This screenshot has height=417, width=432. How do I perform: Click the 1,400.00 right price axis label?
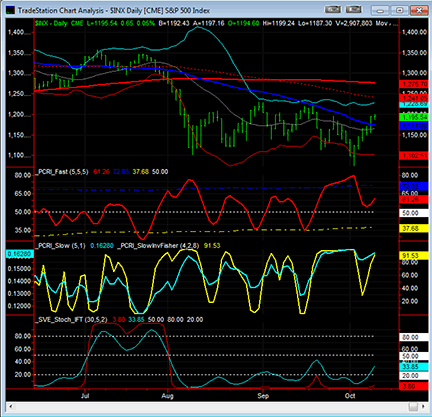[x=414, y=32]
